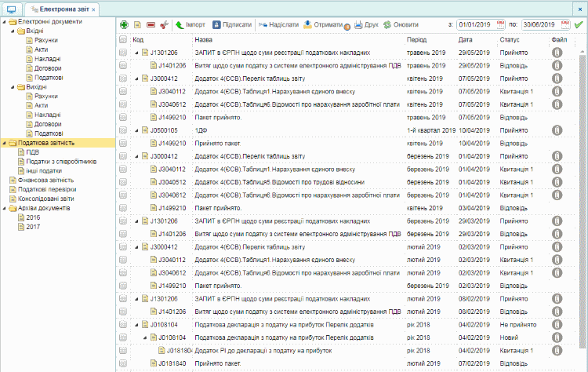Sort table by the Код column header
This screenshot has width=588, height=372.
point(138,39)
